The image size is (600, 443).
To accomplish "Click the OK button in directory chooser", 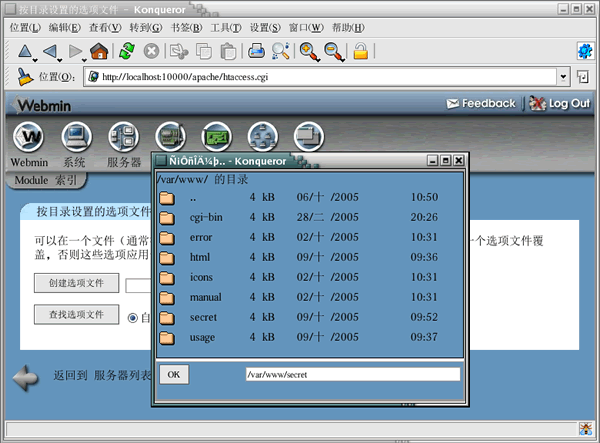I will tap(174, 375).
